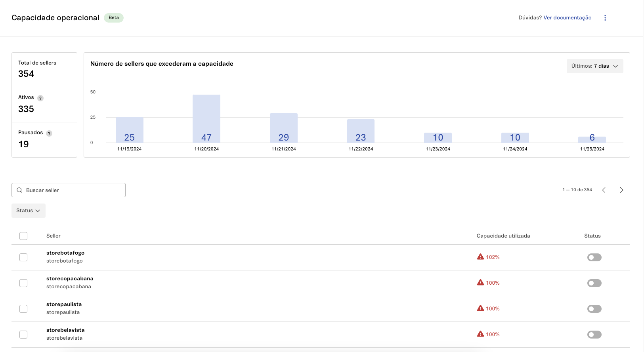Screen dimensions: 644x352
Task: Open Ver documentação link
Action: (567, 18)
